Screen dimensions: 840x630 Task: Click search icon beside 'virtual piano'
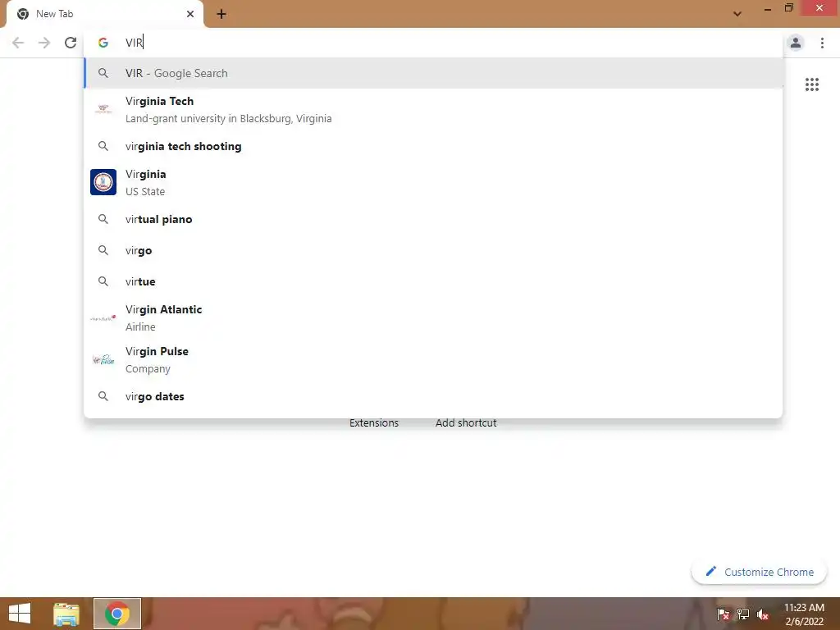(103, 219)
